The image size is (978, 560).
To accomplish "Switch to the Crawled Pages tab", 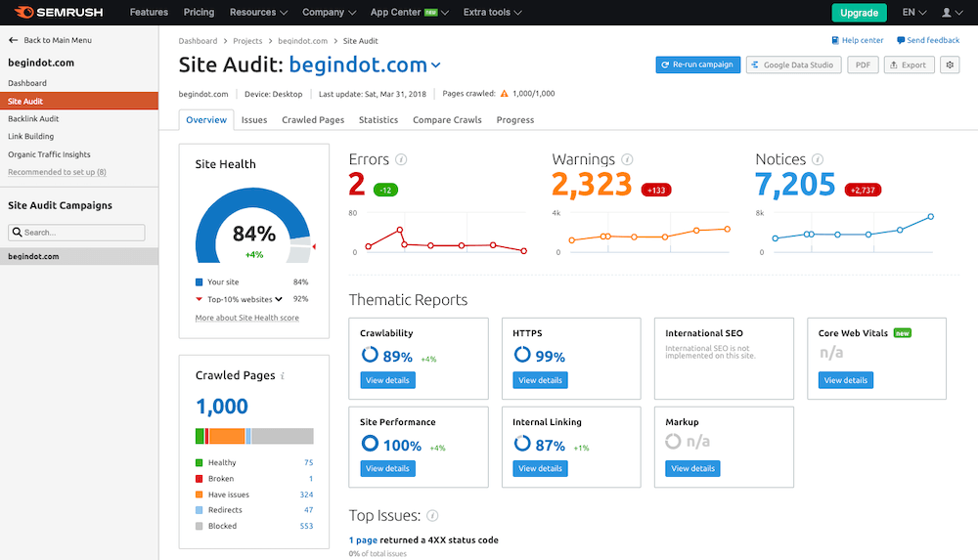I will point(313,120).
